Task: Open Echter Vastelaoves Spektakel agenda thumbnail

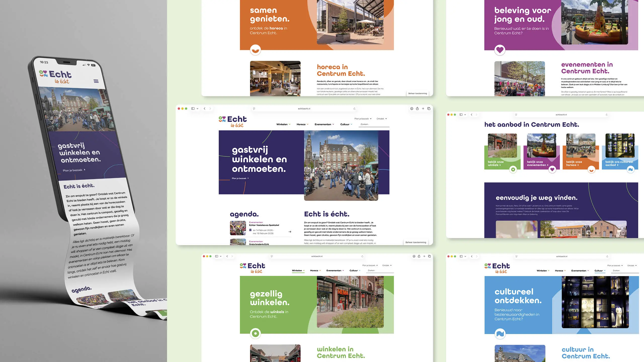Action: tap(238, 228)
